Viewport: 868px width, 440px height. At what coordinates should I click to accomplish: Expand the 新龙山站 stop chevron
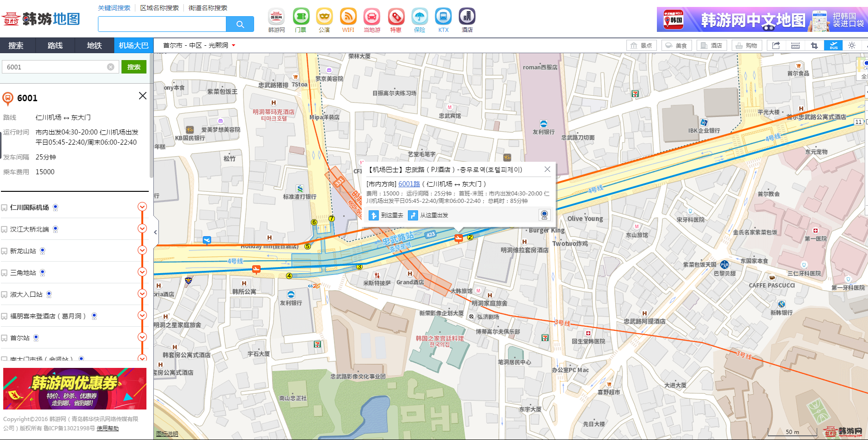(x=142, y=250)
